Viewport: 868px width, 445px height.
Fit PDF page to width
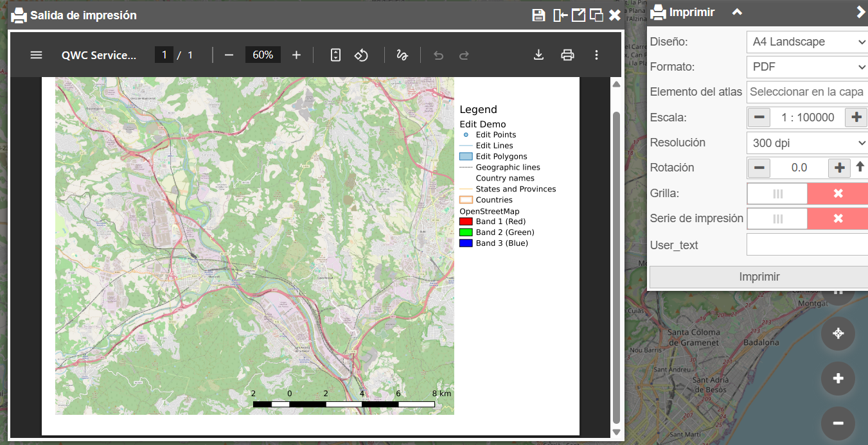point(335,55)
